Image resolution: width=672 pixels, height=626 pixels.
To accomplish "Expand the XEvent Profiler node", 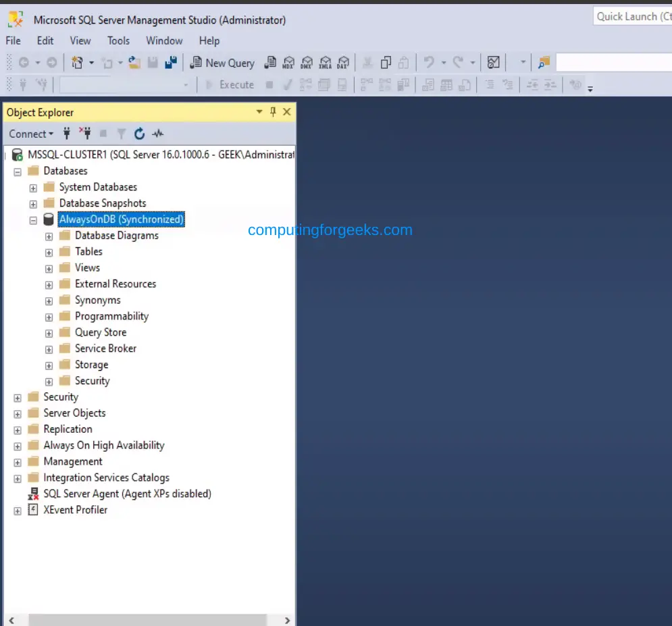I will [x=18, y=511].
